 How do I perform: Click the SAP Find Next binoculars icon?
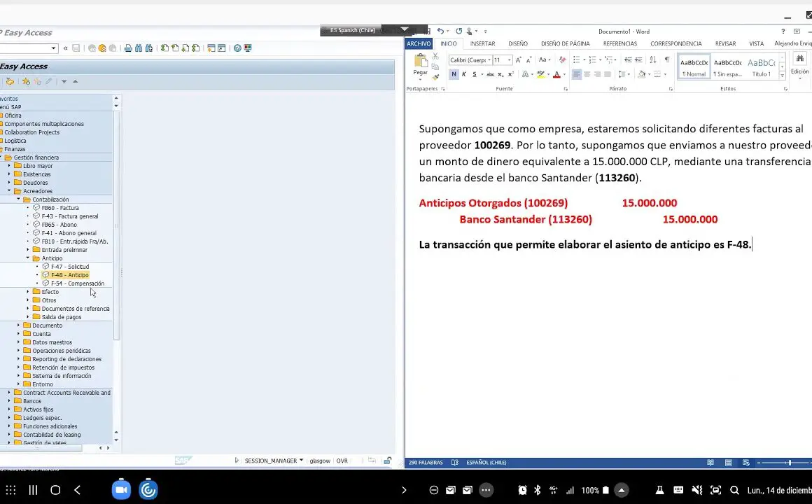point(149,48)
